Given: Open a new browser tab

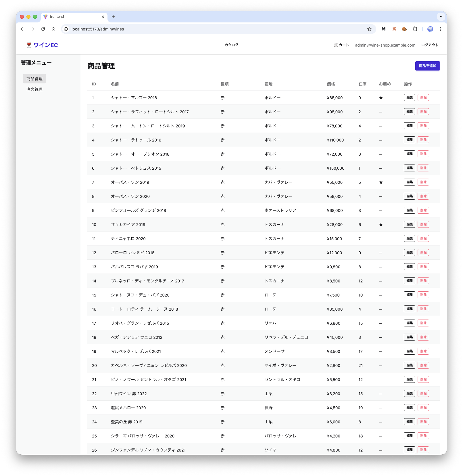Looking at the screenshot, I should point(113,17).
